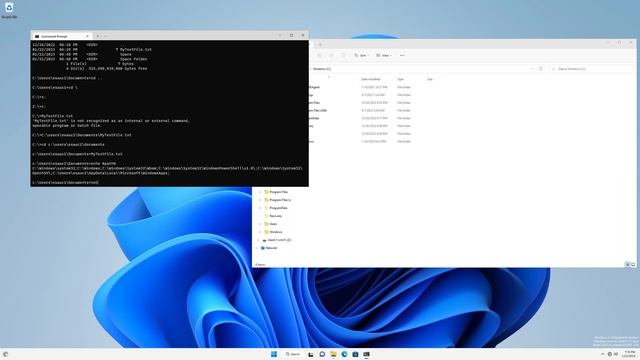Select Users in the navigation tree

coord(271,224)
